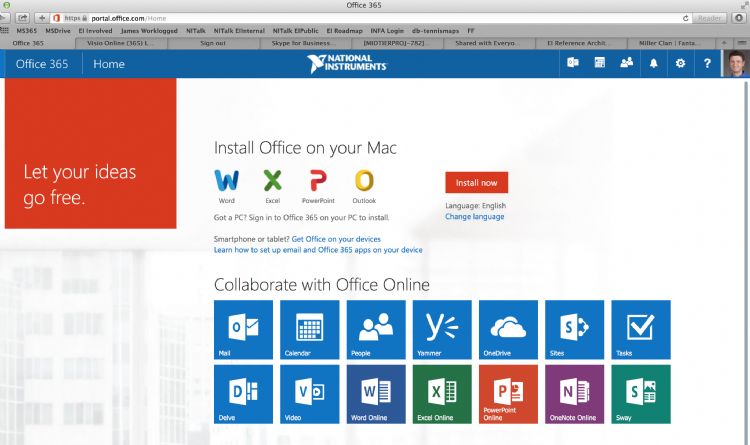
Task: Switch to the EI Reference Archit browser tab
Action: (581, 43)
